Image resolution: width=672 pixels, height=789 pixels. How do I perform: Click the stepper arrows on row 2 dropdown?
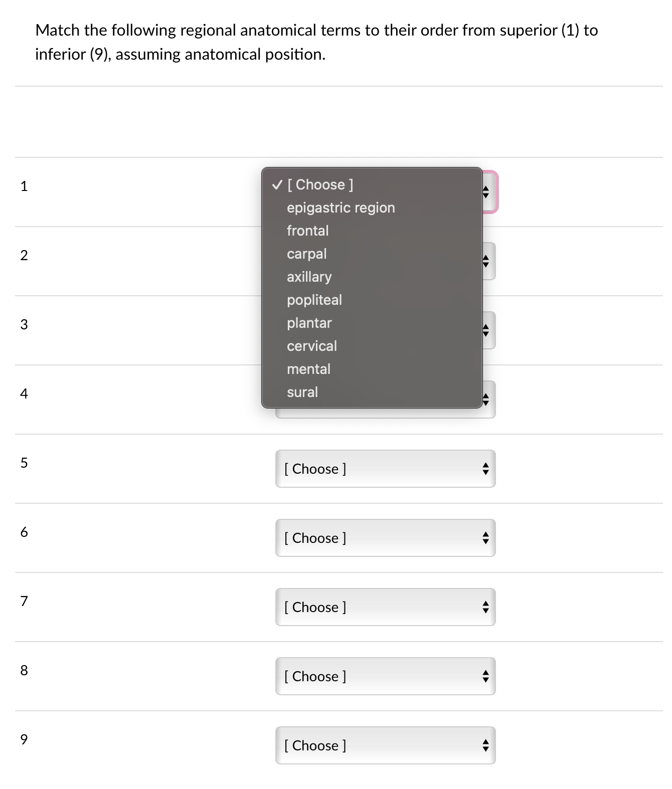point(487,260)
